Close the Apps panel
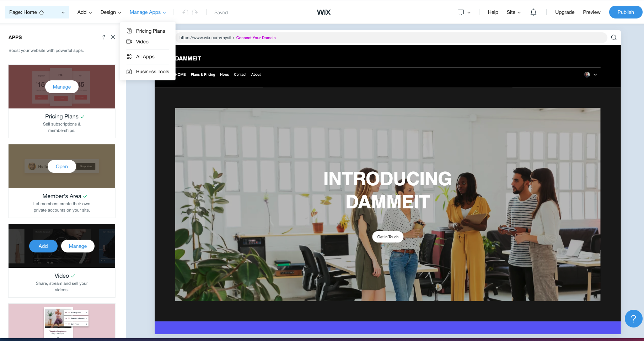The height and width of the screenshot is (341, 644). (x=113, y=37)
